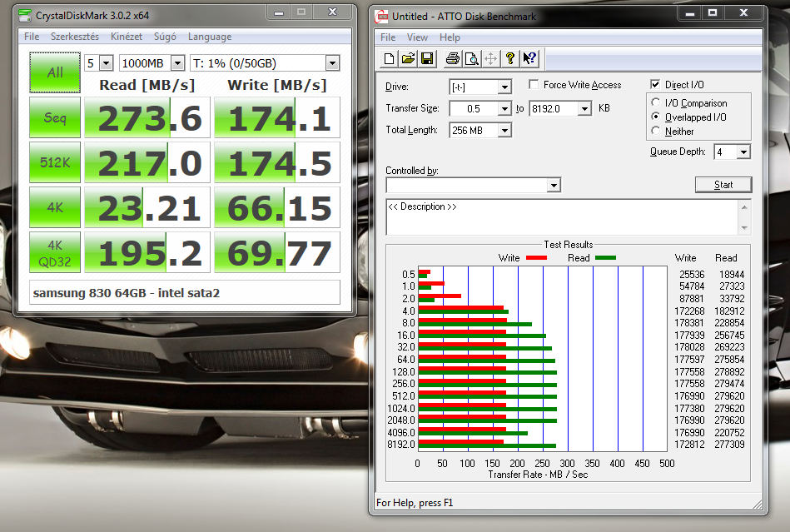The width and height of the screenshot is (790, 532).
Task: Click the yellow question mark About icon
Action: 510,58
